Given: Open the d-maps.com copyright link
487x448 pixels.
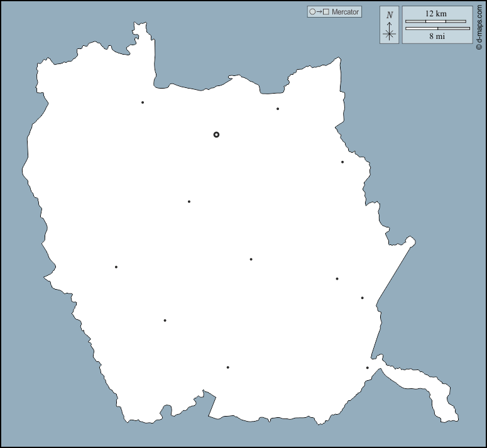Looking at the screenshot, I should click(x=479, y=27).
